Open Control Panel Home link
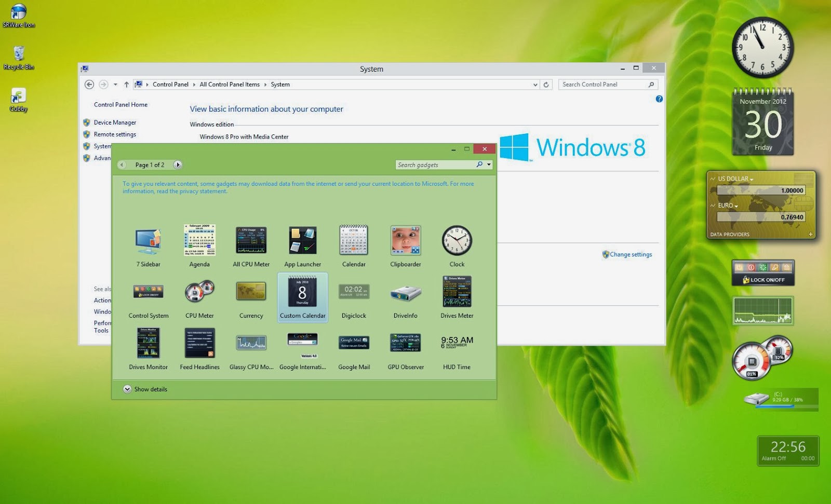831x504 pixels. point(120,105)
